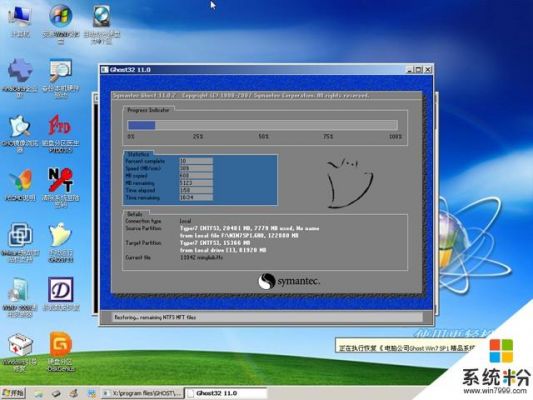The width and height of the screenshot is (533, 400).
Task: Open the Start button on the taskbar
Action: point(13,394)
